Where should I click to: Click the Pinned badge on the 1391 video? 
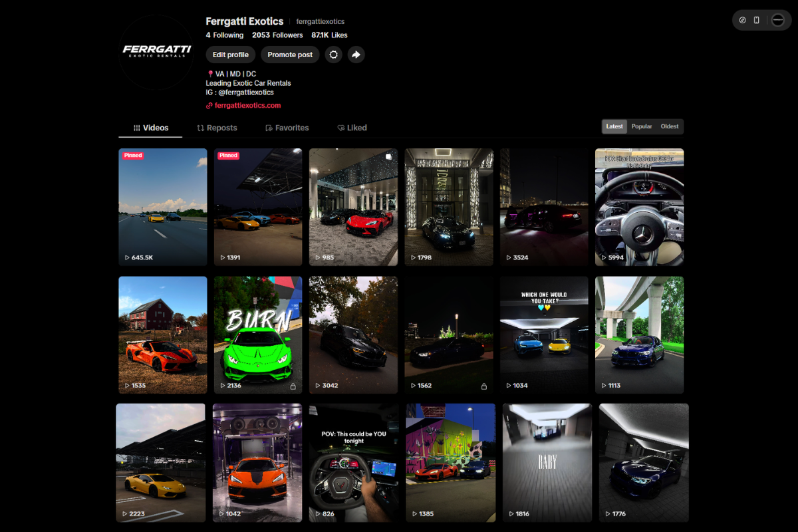tap(228, 156)
